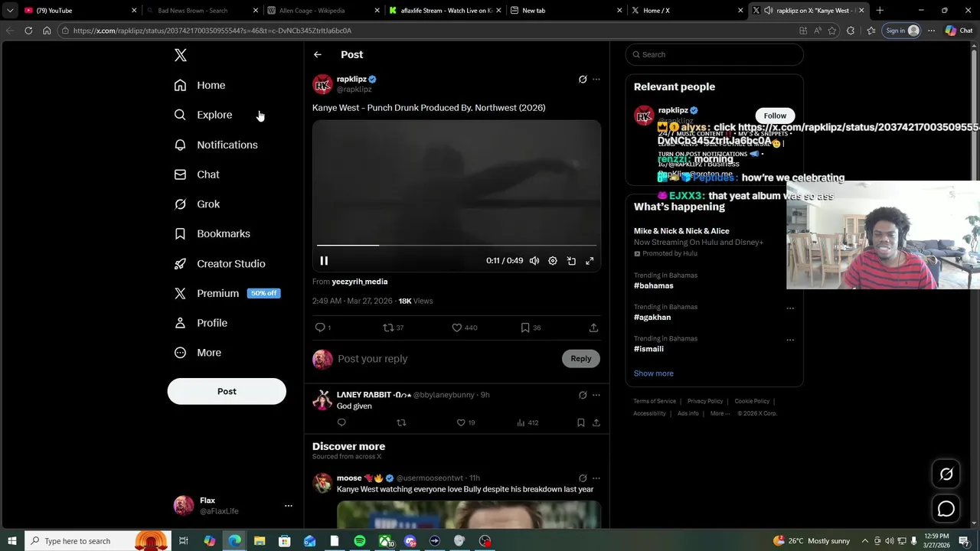The image size is (980, 551).
Task: Refresh the page
Action: click(x=28, y=31)
